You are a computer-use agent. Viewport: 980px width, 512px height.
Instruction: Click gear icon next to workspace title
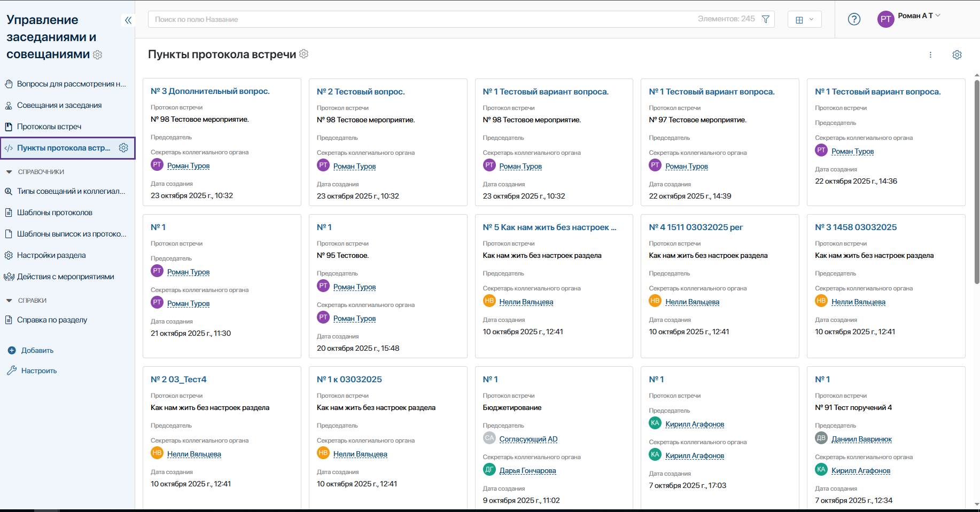point(98,54)
